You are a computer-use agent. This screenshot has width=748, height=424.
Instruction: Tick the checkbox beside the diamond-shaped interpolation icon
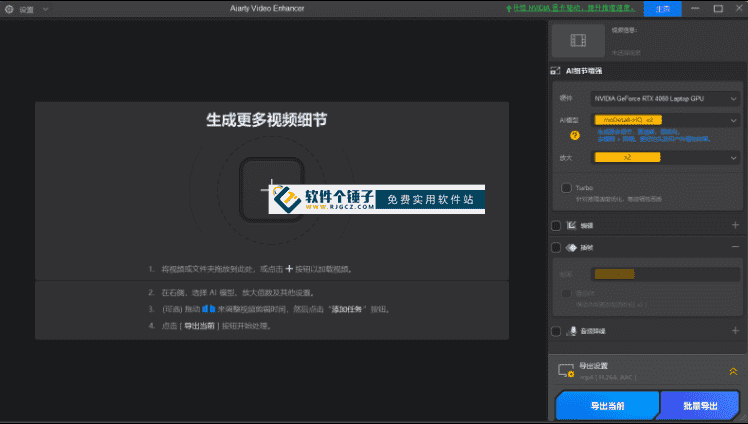coord(556,248)
